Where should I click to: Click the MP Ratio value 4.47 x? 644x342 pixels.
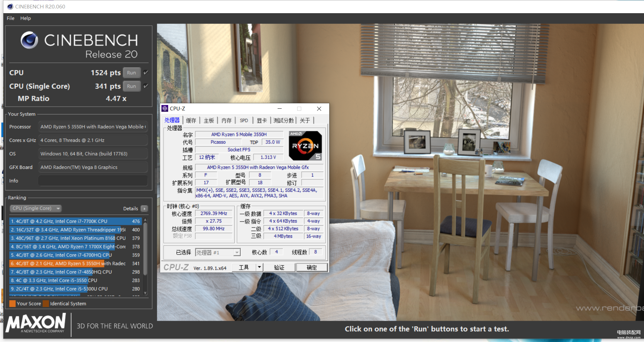(x=116, y=99)
